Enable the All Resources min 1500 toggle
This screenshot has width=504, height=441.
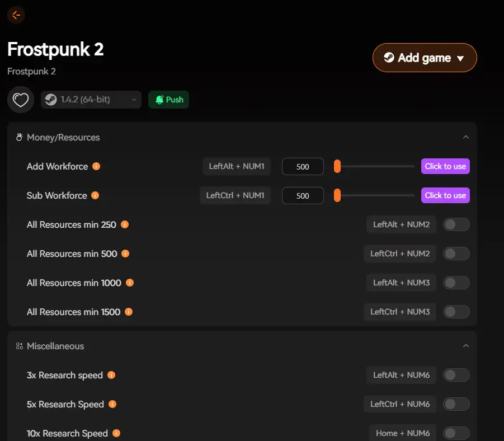click(x=456, y=312)
